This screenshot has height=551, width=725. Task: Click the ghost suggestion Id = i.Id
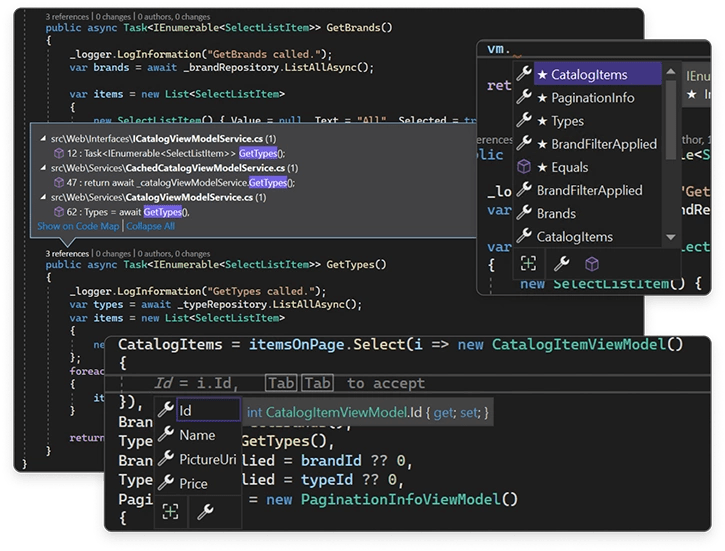pyautogui.click(x=196, y=383)
